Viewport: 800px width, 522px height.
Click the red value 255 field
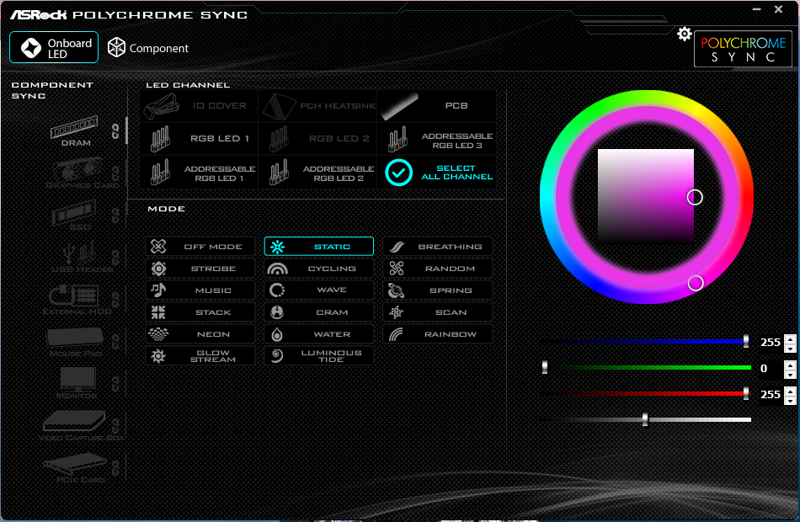click(x=770, y=394)
